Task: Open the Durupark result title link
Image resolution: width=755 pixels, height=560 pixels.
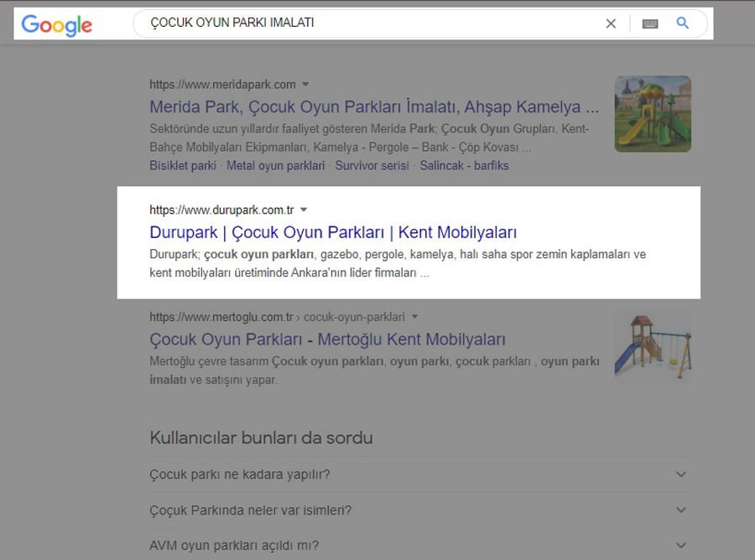Action: (x=333, y=232)
